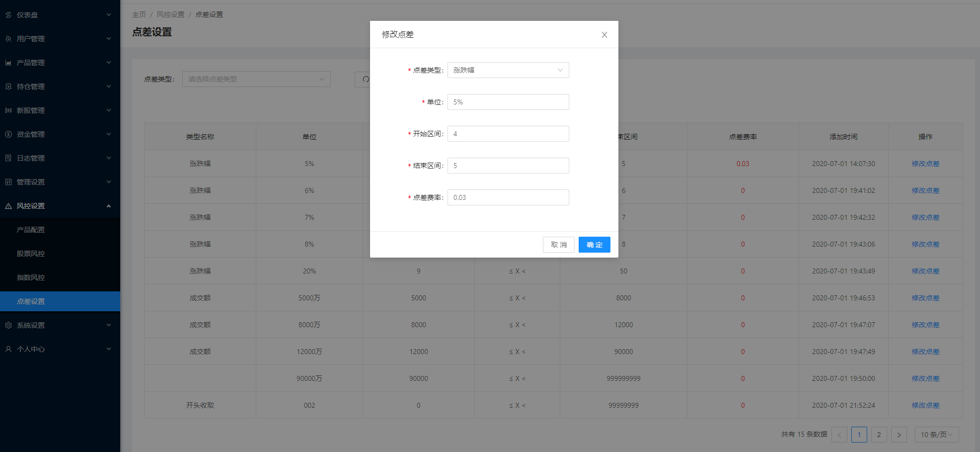This screenshot has width=980, height=452.
Task: Click the gear icon beside 系统设置
Action: (x=8, y=325)
